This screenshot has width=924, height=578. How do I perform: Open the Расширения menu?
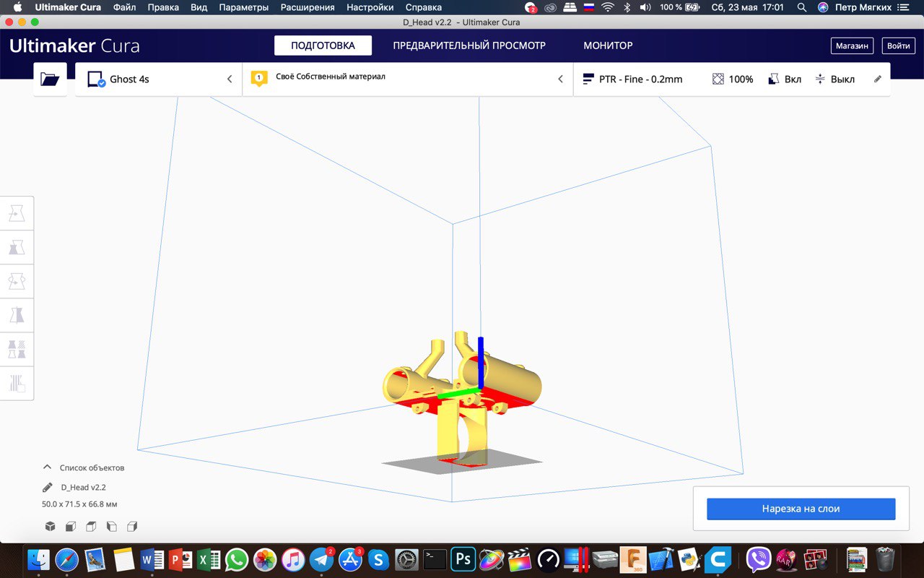point(308,7)
